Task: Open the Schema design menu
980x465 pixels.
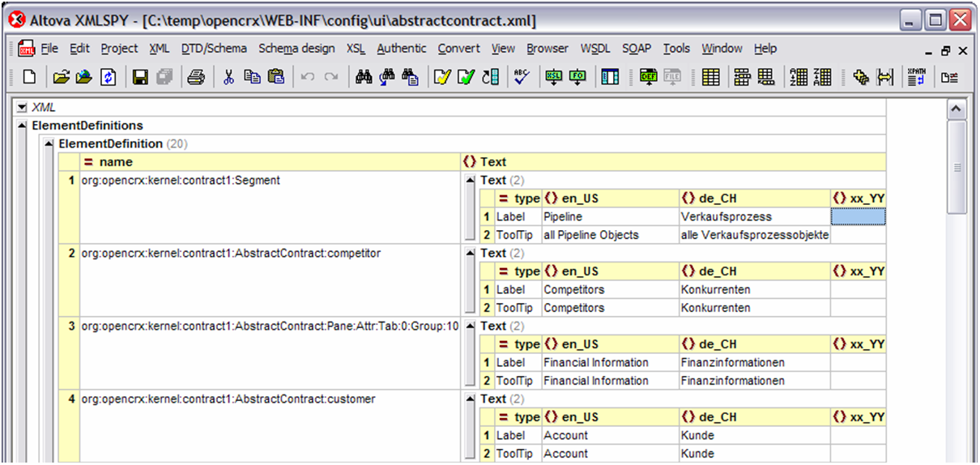Action: pyautogui.click(x=296, y=49)
